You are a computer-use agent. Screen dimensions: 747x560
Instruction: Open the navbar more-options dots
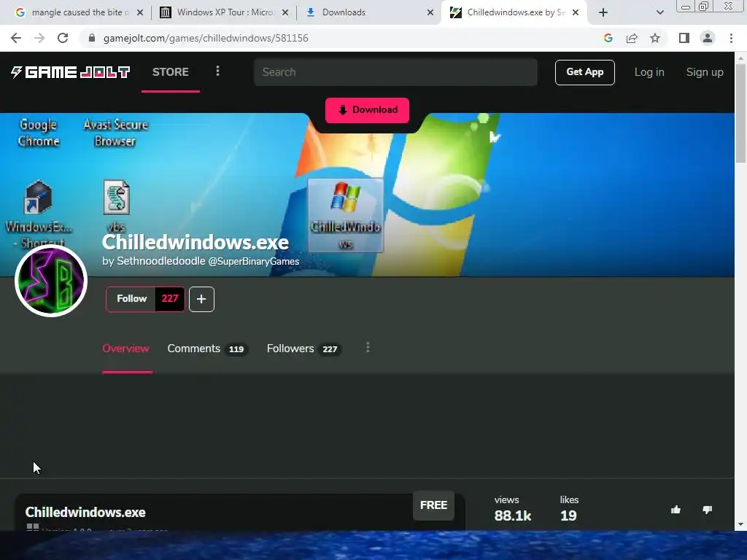(217, 71)
